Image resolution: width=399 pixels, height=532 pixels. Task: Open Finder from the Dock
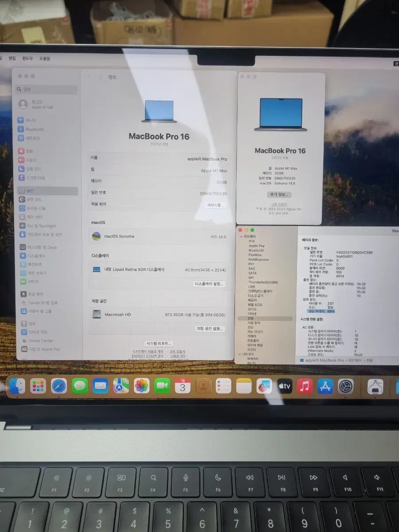[x=17, y=386]
